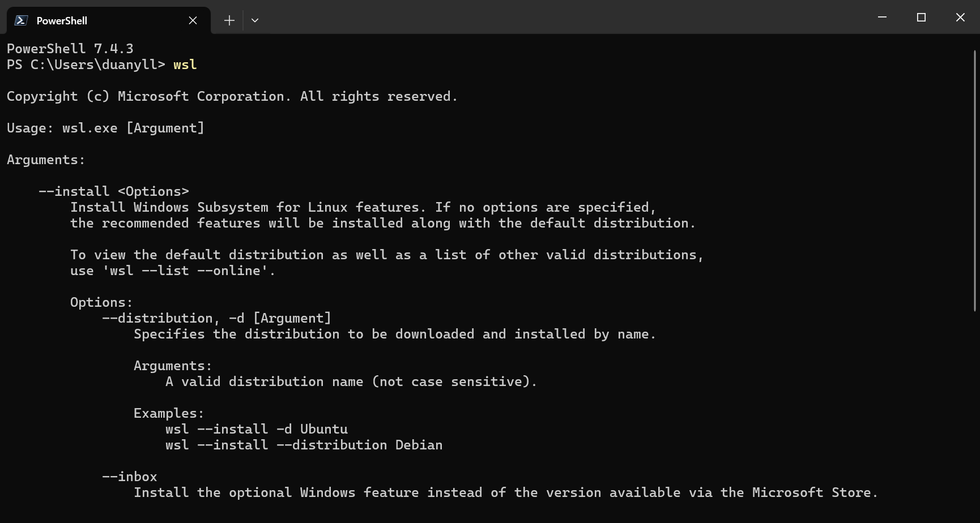The height and width of the screenshot is (523, 980).
Task: Click the 'wsl --install --distribution Debian' example
Action: coord(304,445)
